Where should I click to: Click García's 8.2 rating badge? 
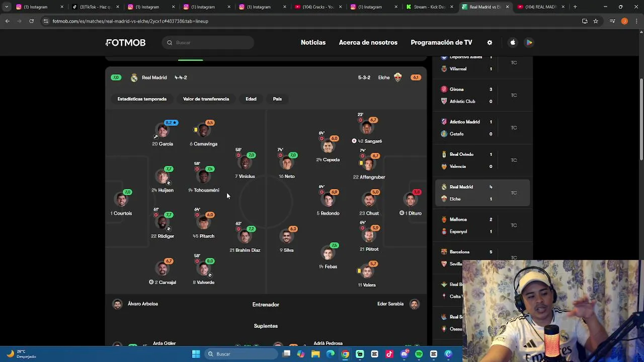pos(171,123)
